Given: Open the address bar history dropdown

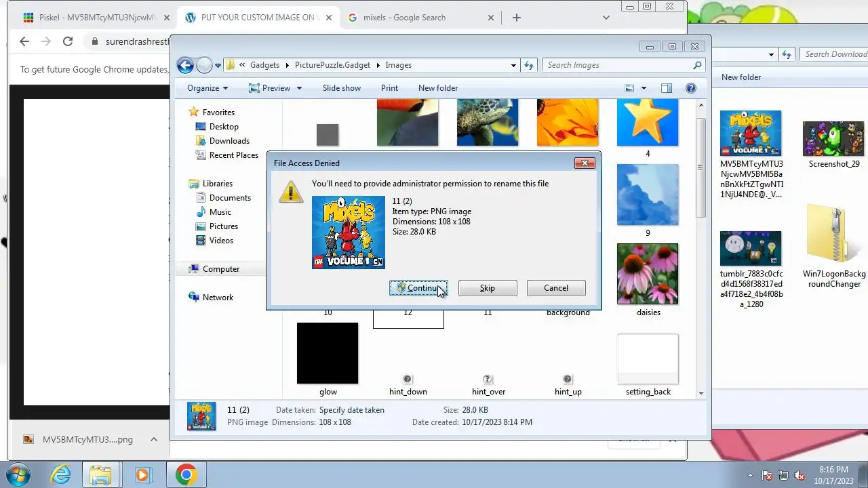Looking at the screenshot, I should tap(513, 65).
